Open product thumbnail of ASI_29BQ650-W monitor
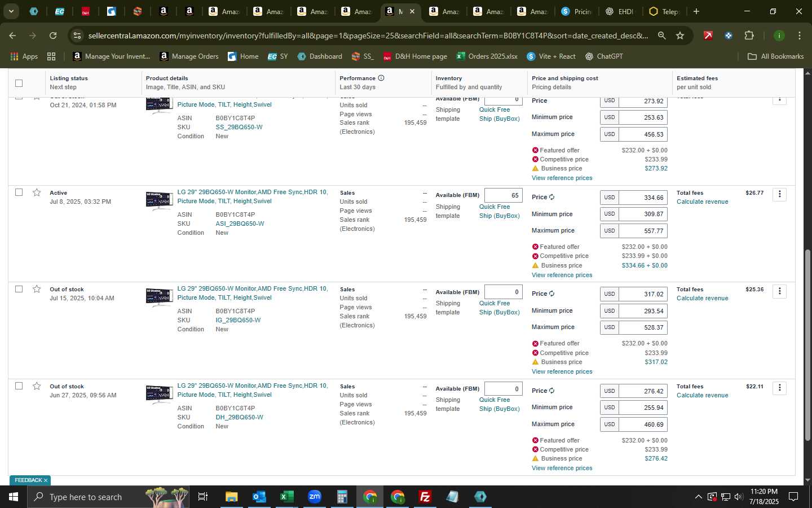 click(159, 200)
